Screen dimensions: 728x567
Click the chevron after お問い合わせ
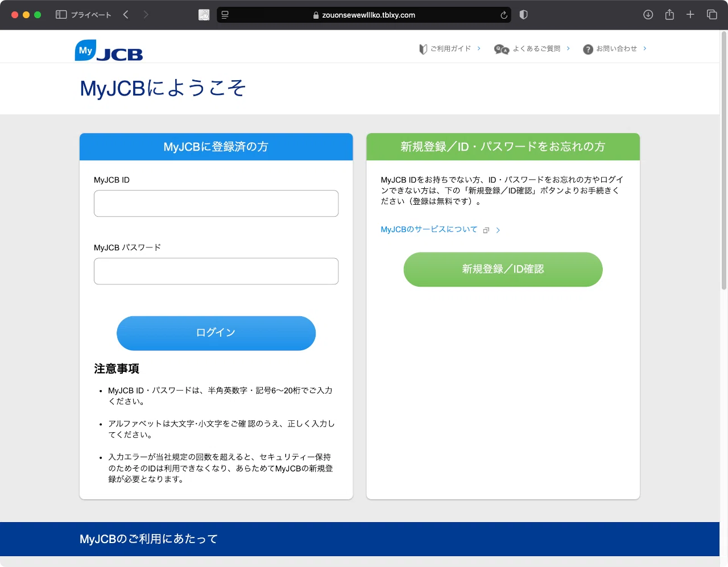pyautogui.click(x=644, y=49)
